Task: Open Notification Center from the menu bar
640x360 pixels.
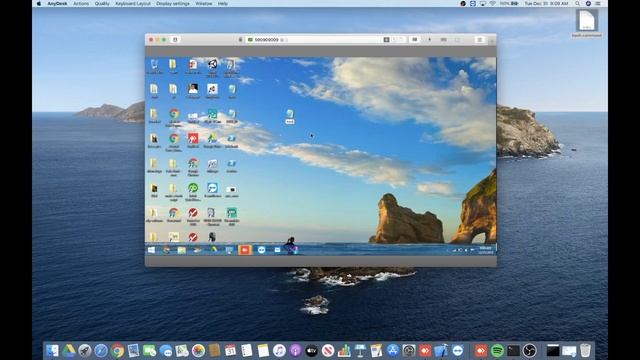Action: (x=598, y=4)
